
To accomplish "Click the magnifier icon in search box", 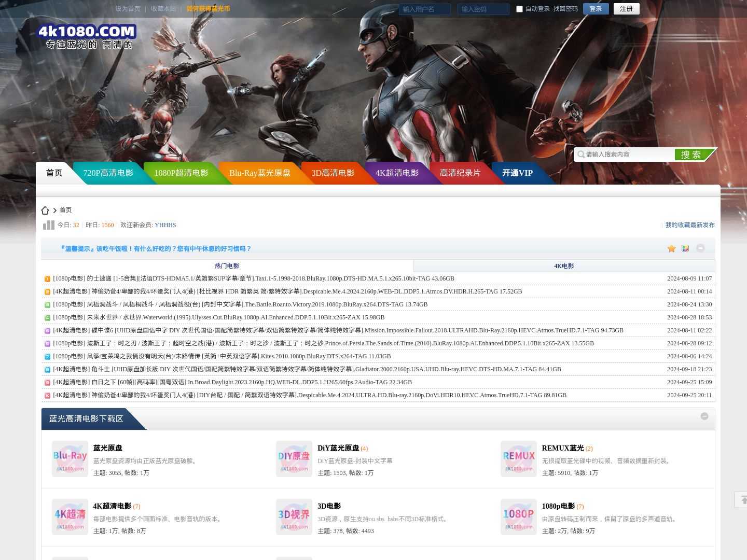I will click(x=581, y=155).
